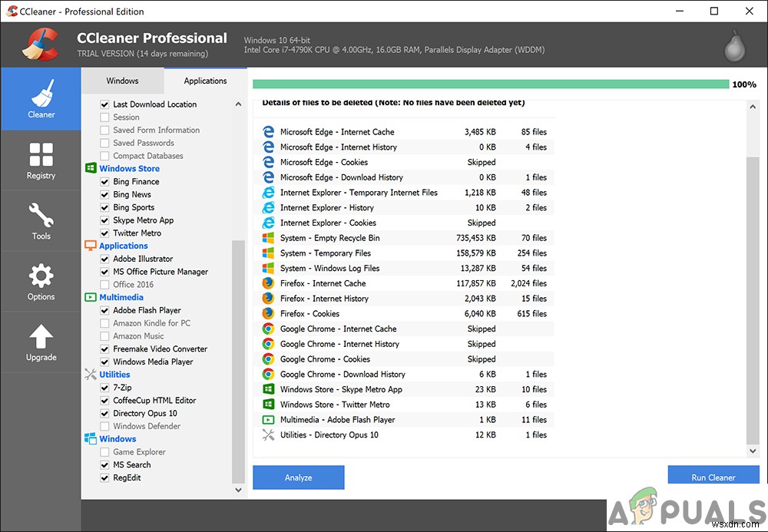The image size is (768, 532).
Task: Enable the Saved Passwords checkbox
Action: 104,143
